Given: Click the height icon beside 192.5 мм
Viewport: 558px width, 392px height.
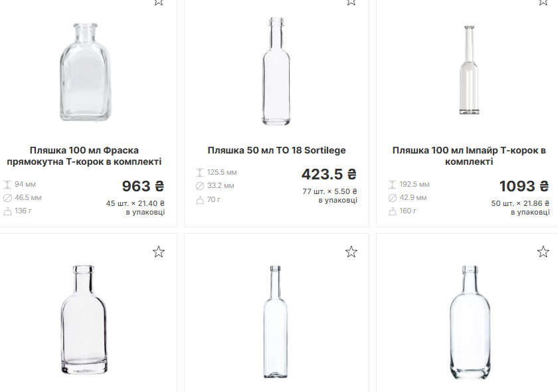Looking at the screenshot, I should pos(392,184).
